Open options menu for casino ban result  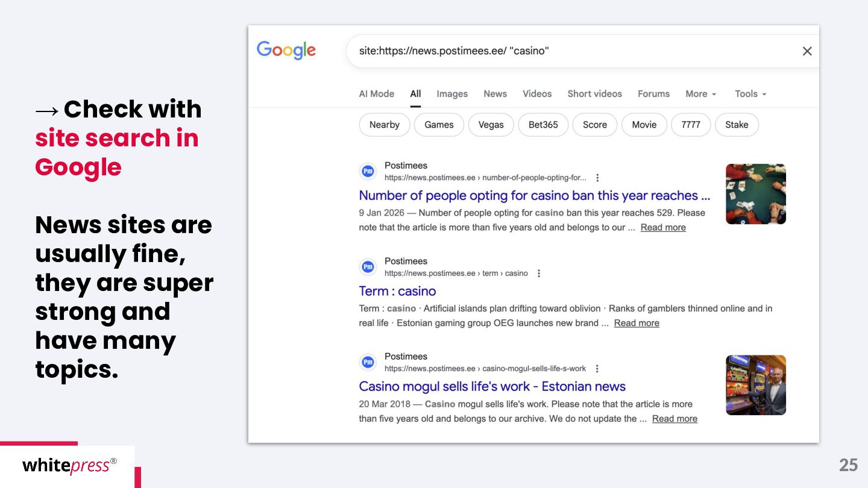[x=597, y=178]
